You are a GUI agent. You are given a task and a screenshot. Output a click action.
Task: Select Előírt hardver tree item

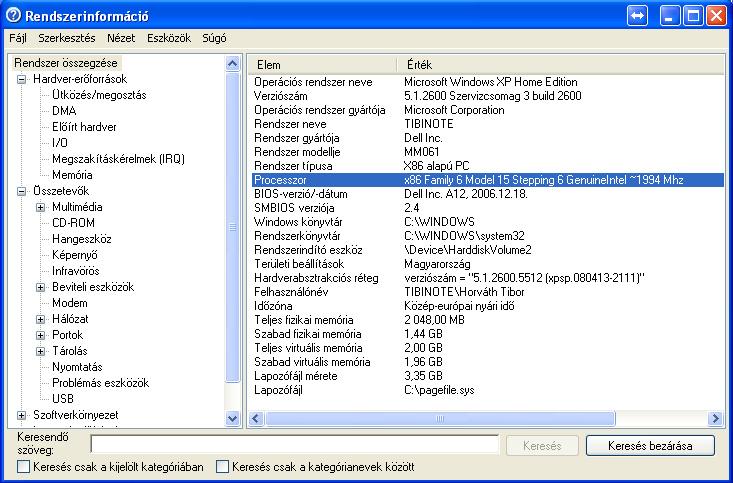(84, 127)
